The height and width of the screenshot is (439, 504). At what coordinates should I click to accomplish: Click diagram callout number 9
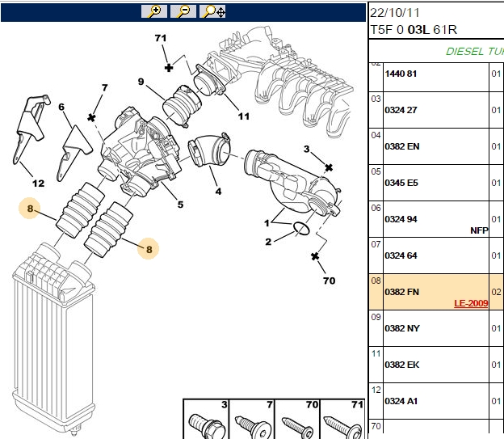[141, 82]
